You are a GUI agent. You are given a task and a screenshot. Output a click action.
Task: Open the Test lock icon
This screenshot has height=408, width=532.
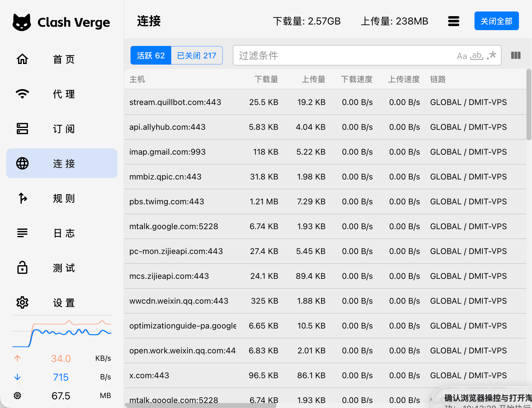coord(22,267)
